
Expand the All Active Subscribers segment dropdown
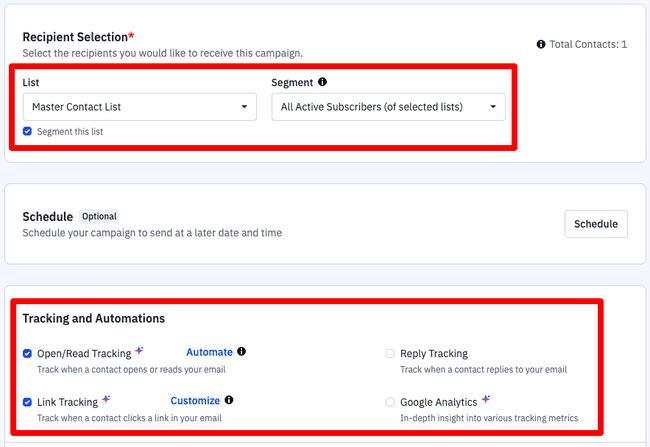388,107
